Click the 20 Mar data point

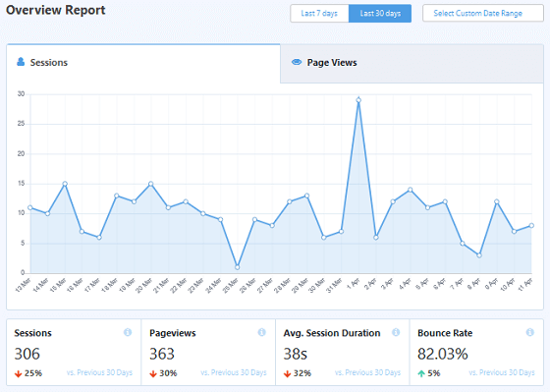pos(151,184)
